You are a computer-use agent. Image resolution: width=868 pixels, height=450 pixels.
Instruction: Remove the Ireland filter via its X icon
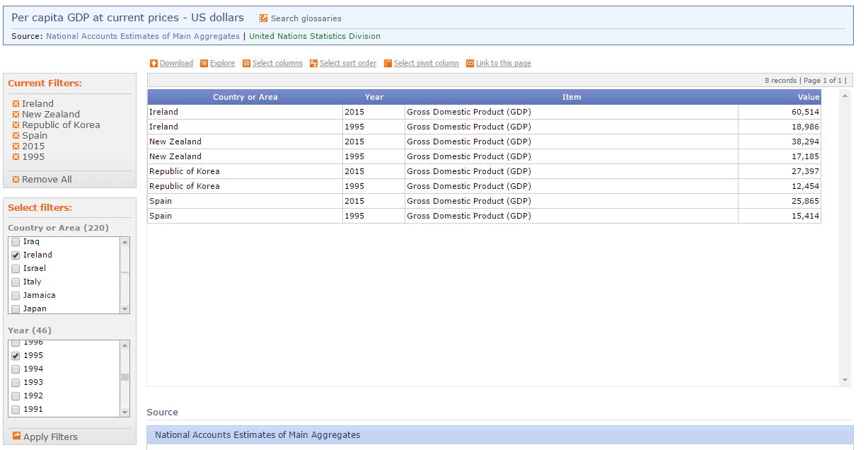(16, 104)
